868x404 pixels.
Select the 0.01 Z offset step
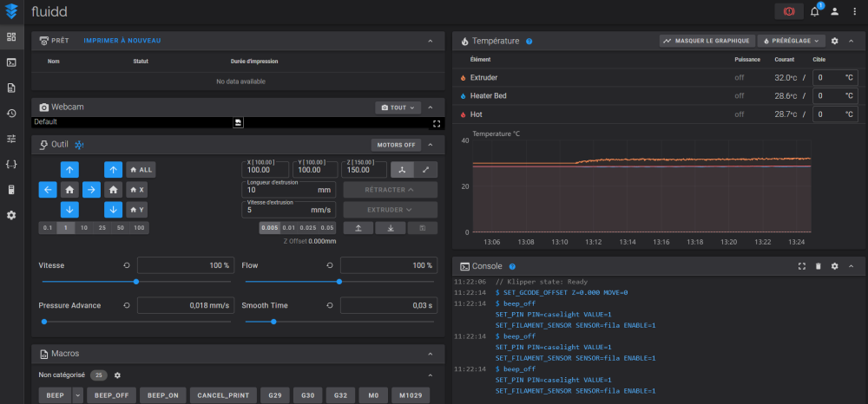(x=289, y=228)
